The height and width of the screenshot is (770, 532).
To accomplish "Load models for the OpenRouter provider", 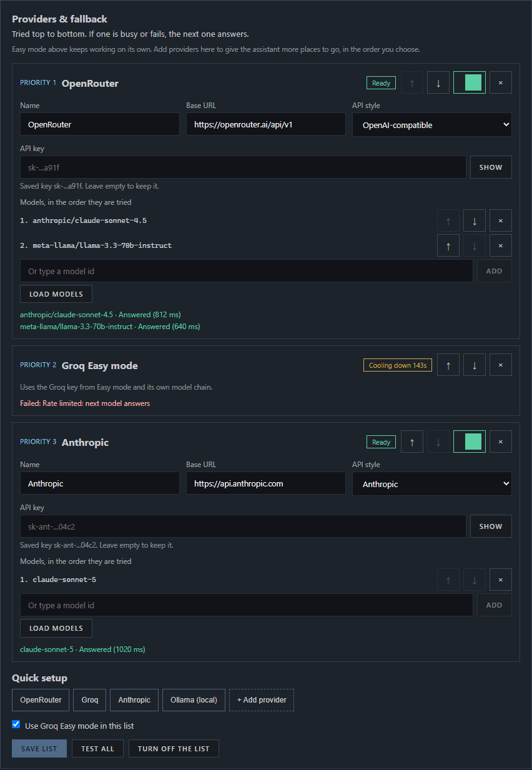I will [x=56, y=294].
